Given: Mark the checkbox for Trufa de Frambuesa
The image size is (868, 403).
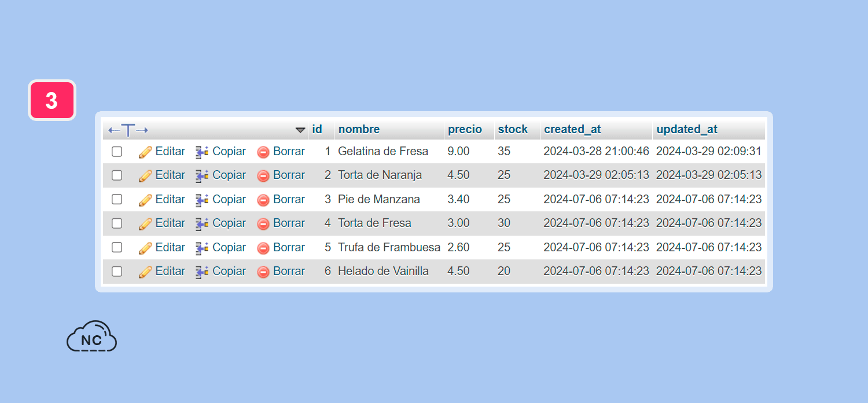Looking at the screenshot, I should pyautogui.click(x=117, y=247).
